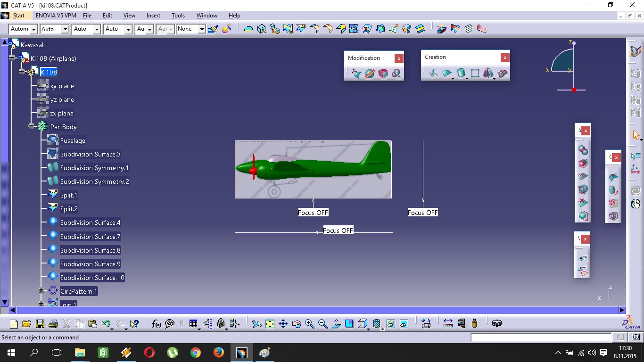Open the dropdown arrow under Select tool
This screenshot has width=644, height=362.
(x=641, y=140)
